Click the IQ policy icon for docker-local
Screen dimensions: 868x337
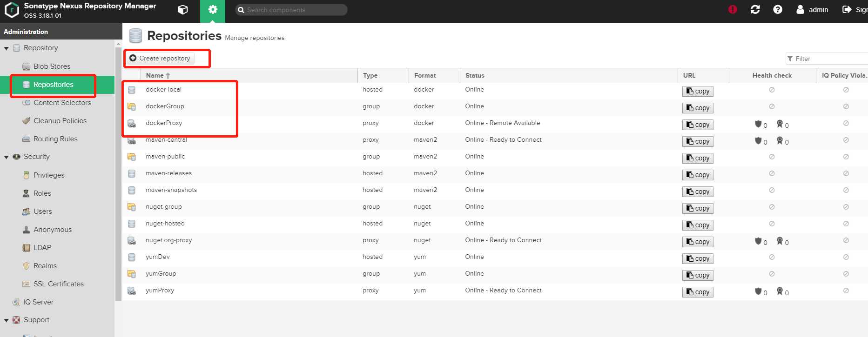point(846,90)
